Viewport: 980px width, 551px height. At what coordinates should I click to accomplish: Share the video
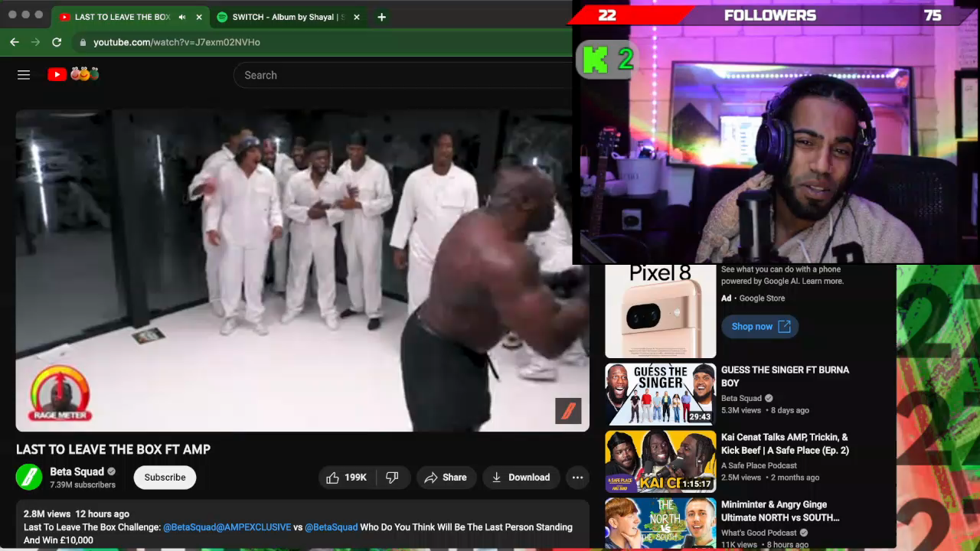(x=446, y=478)
